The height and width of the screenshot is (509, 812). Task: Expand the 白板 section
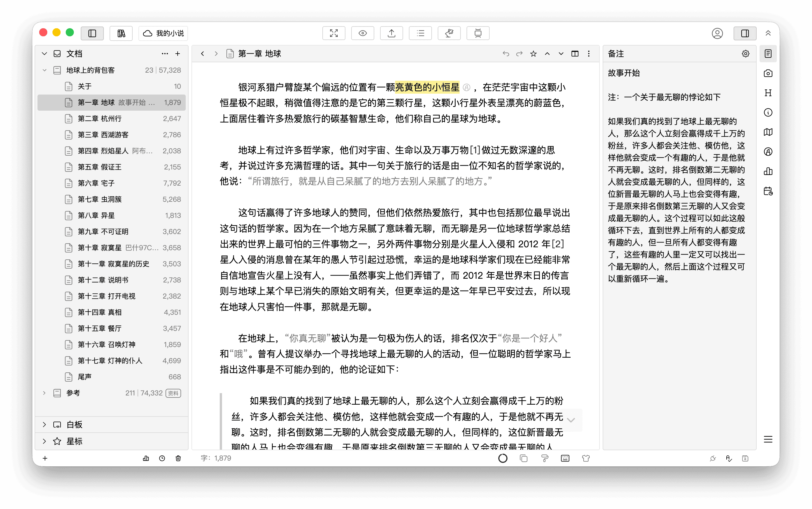click(44, 425)
